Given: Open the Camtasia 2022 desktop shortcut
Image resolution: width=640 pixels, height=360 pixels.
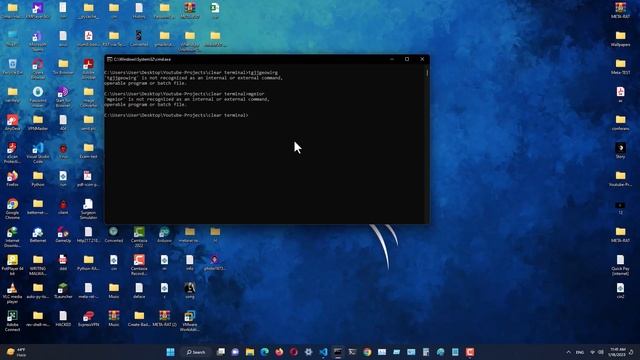Looking at the screenshot, I should tap(139, 237).
